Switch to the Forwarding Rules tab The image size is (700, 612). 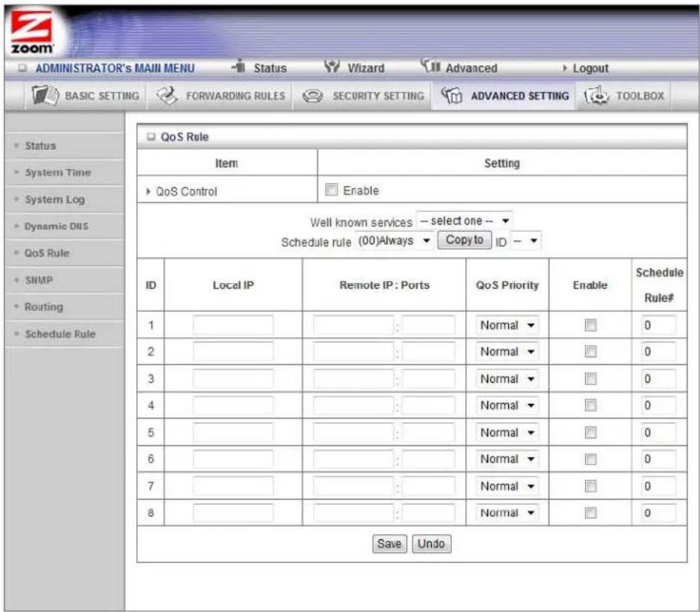tap(220, 96)
